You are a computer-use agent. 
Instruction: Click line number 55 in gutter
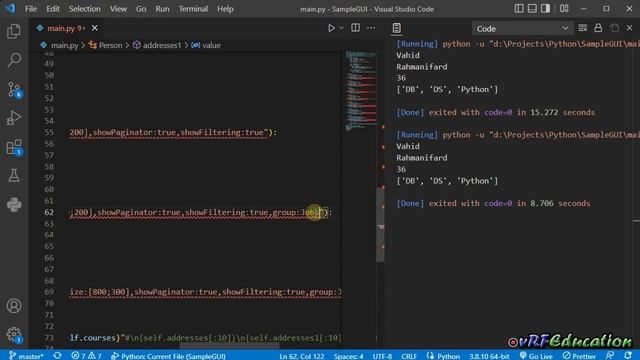[x=49, y=132]
